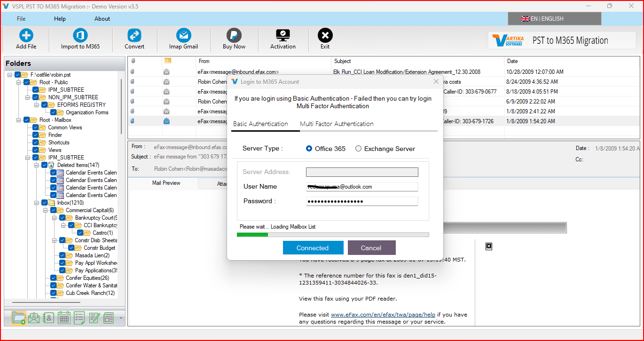Select the contacts book icon in bottom bar
Image resolution: width=644 pixels, height=341 pixels.
[49, 318]
